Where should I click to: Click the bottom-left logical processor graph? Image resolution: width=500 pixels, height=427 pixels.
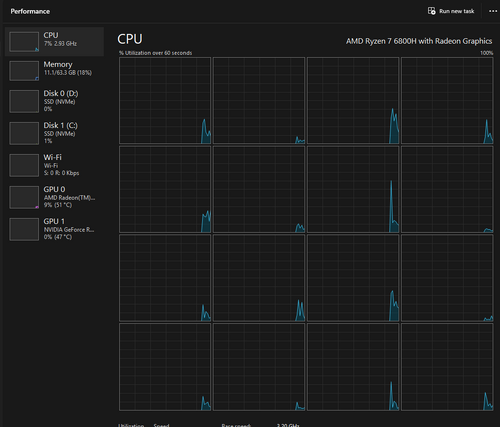click(x=165, y=367)
